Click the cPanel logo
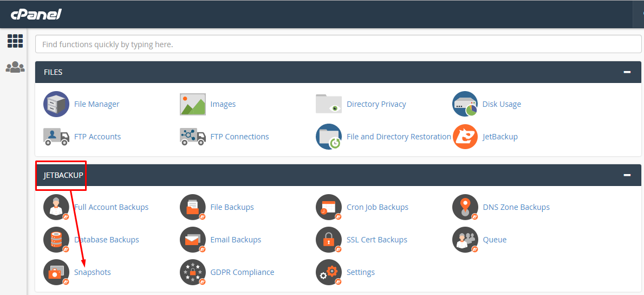 pyautogui.click(x=36, y=15)
